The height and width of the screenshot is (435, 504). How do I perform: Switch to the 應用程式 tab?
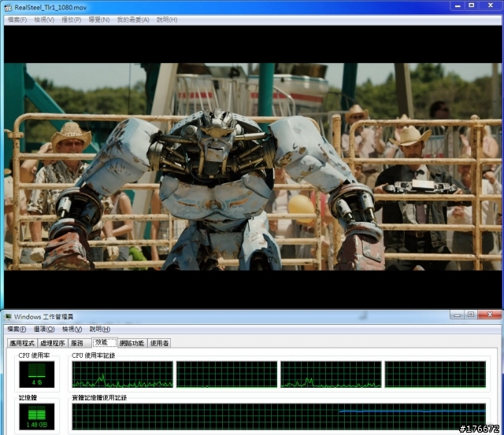(22, 343)
